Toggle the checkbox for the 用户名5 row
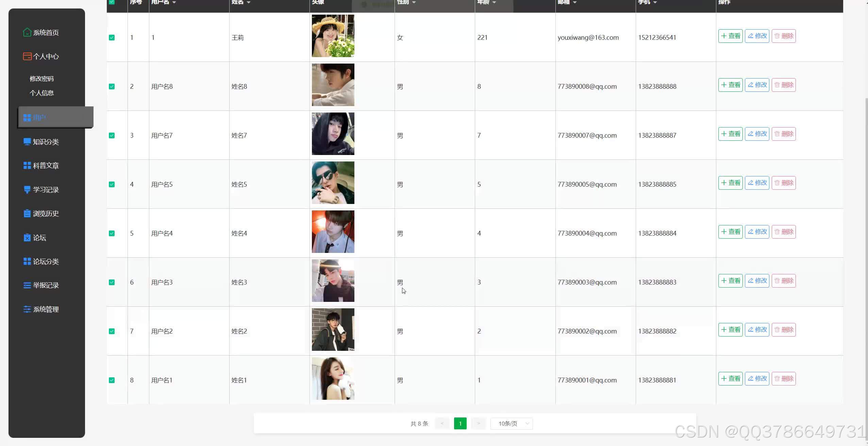This screenshot has width=868, height=446. (x=112, y=184)
